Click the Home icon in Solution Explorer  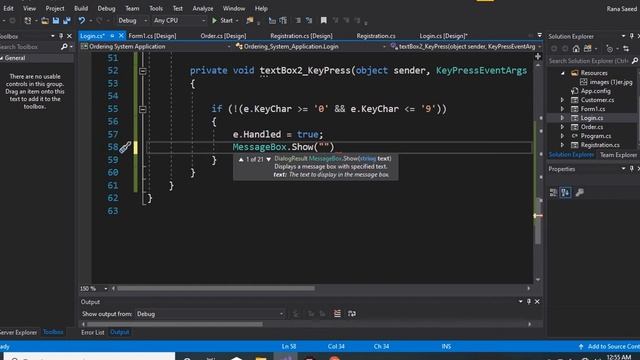pyautogui.click(x=576, y=49)
